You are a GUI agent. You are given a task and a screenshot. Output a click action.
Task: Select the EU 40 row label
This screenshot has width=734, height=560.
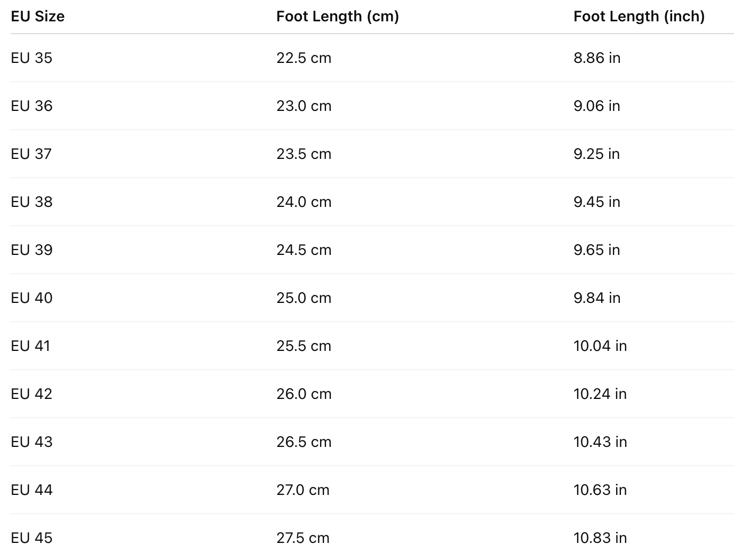(31, 298)
